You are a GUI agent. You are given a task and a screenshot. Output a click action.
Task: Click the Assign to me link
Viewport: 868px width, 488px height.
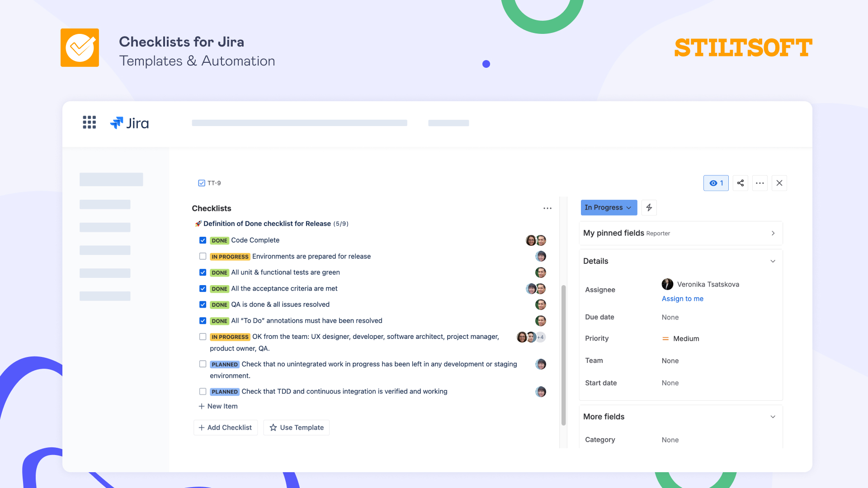(x=682, y=299)
